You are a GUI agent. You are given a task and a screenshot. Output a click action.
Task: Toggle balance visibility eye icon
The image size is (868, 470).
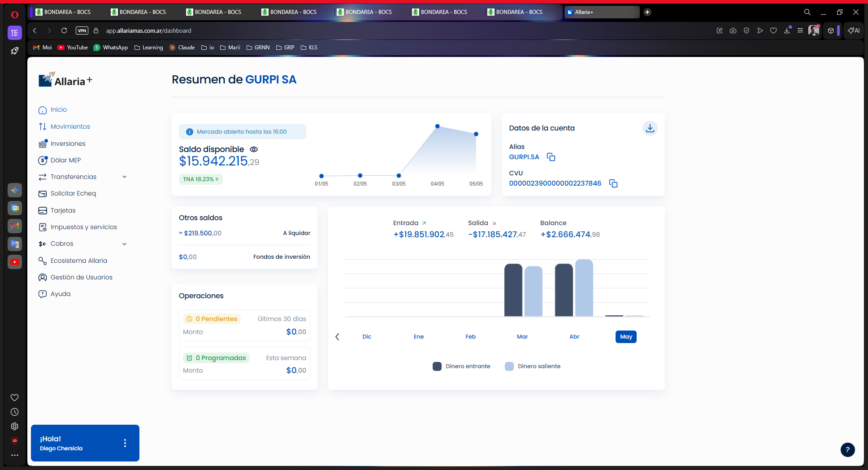tap(254, 149)
